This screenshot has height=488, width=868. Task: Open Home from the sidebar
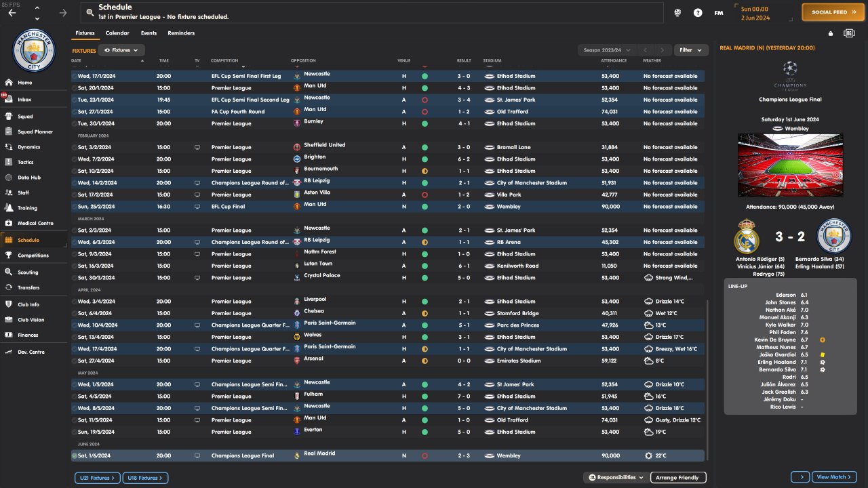(25, 83)
